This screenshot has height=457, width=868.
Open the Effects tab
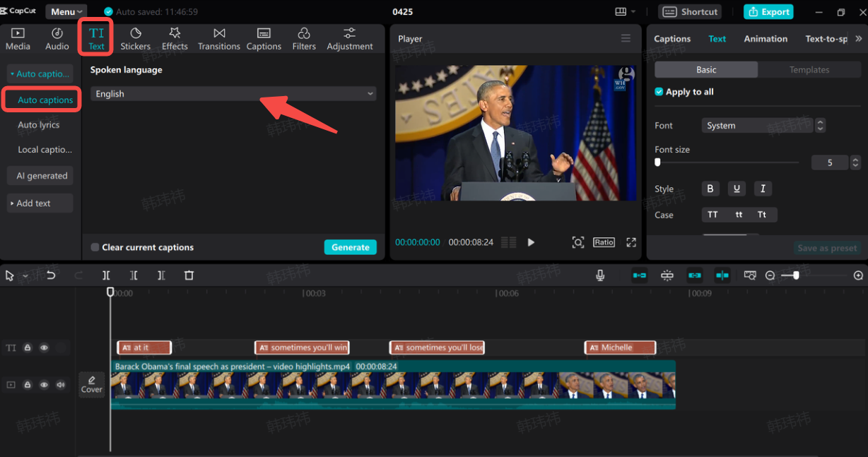point(175,39)
